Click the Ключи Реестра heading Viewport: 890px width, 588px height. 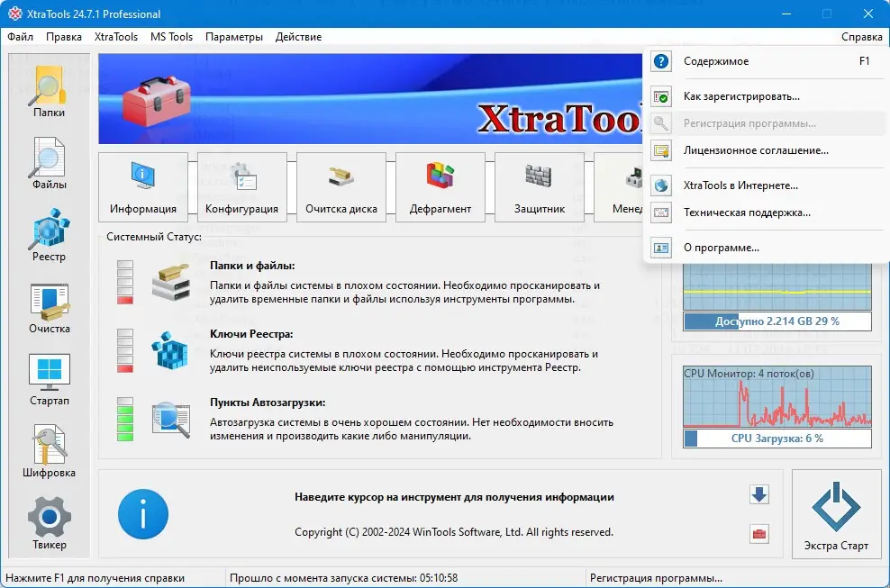click(251, 334)
